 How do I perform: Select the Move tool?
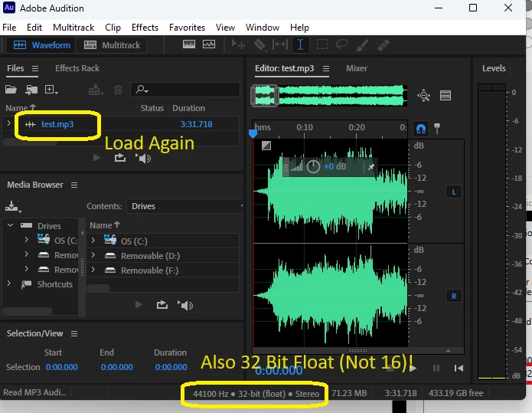coord(238,44)
